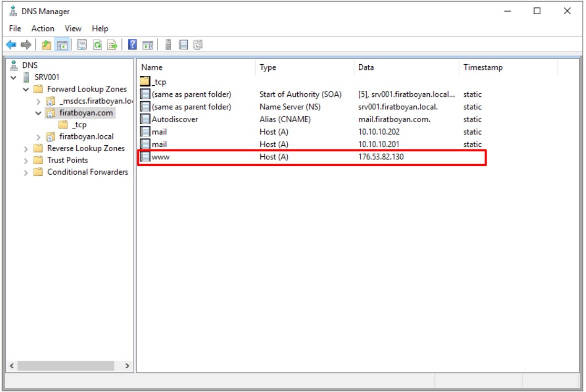Expand the Conditional Forwarders node
This screenshot has width=586, height=392.
[26, 173]
